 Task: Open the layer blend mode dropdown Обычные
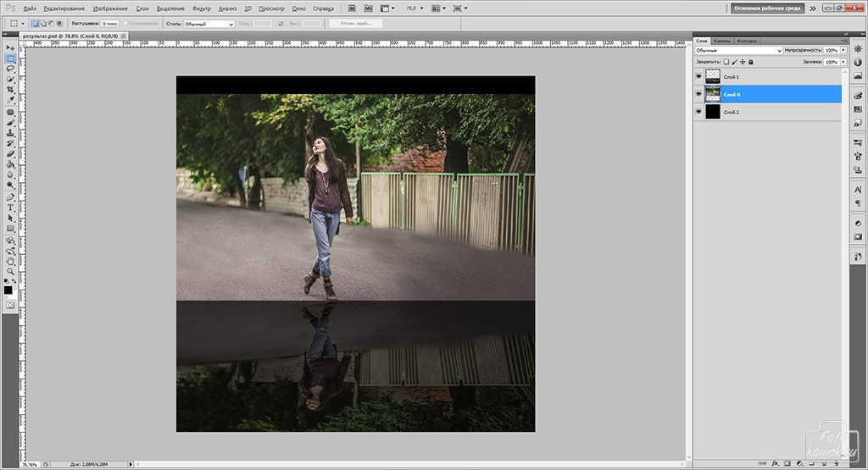[738, 50]
